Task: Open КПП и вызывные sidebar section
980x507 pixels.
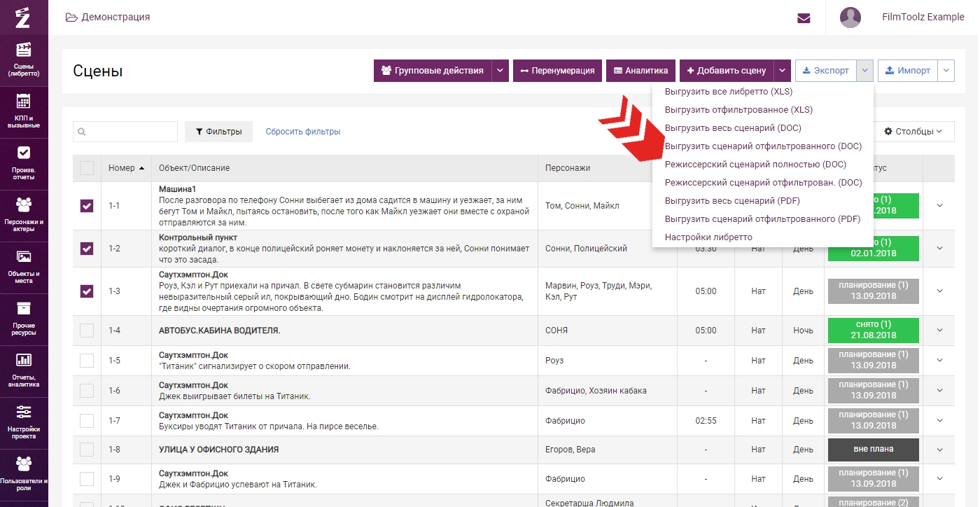Action: click(x=24, y=111)
